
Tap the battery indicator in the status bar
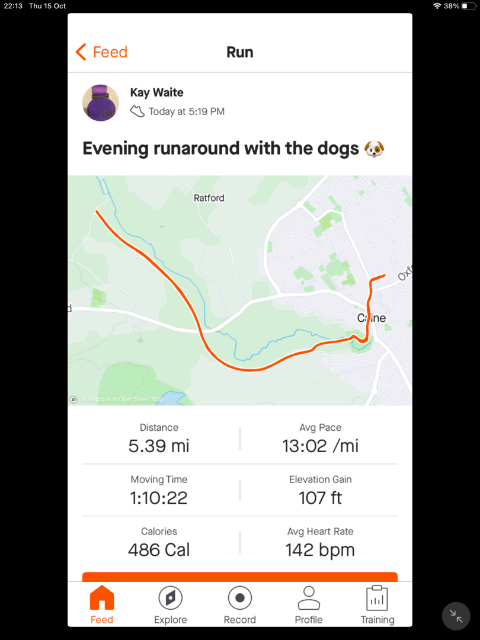(469, 6)
